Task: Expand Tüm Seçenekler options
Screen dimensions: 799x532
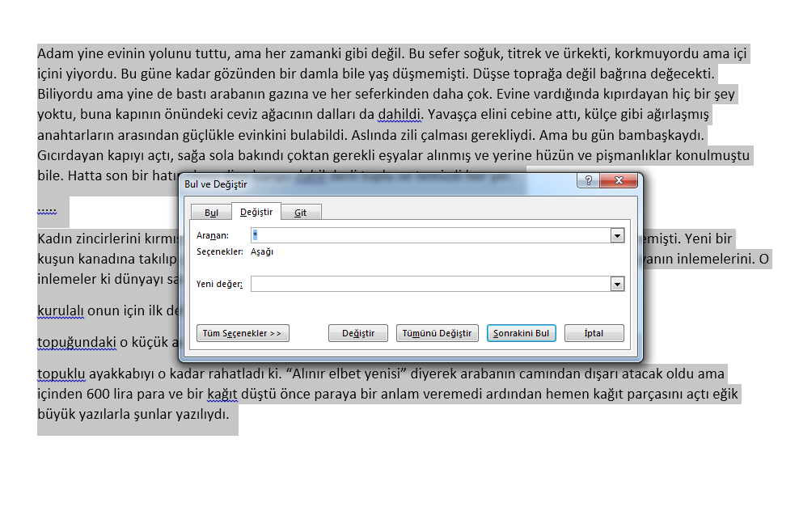Action: point(243,333)
